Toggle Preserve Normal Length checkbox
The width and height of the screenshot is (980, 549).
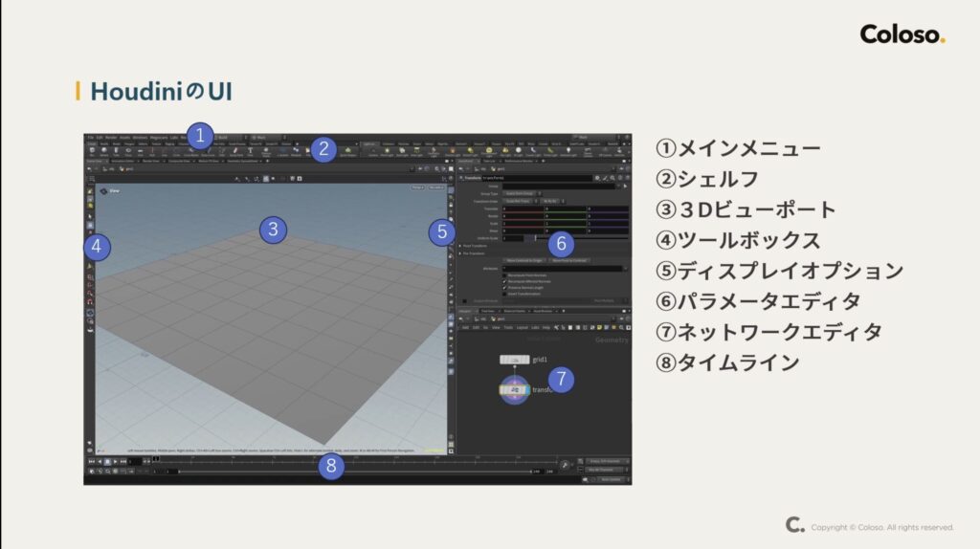505,287
